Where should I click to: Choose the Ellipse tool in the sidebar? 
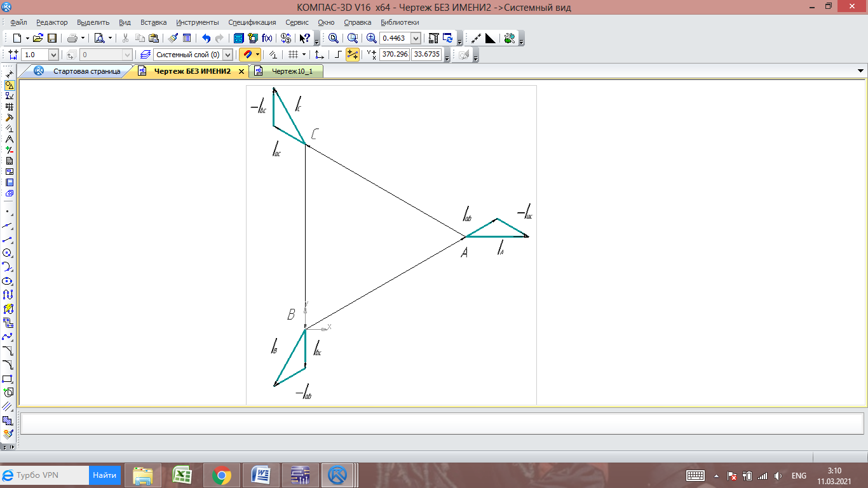coord(8,281)
